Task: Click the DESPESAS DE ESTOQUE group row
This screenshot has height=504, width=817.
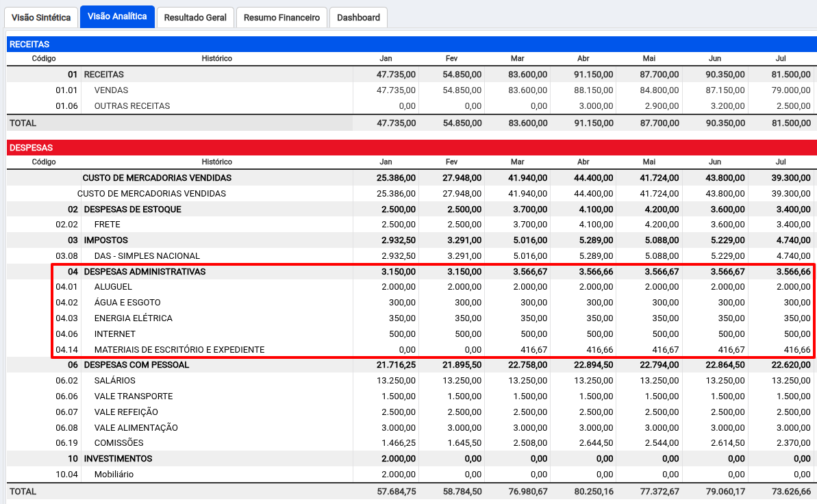Action: click(x=132, y=209)
